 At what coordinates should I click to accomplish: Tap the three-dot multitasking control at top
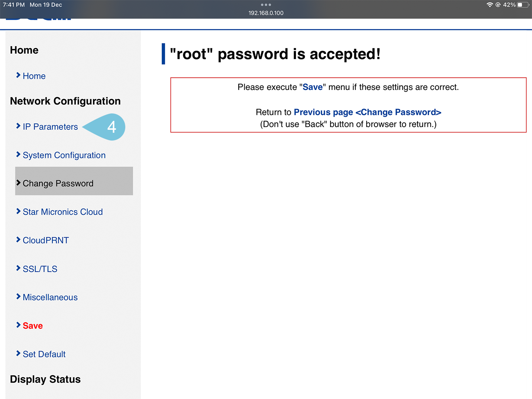[x=266, y=5]
